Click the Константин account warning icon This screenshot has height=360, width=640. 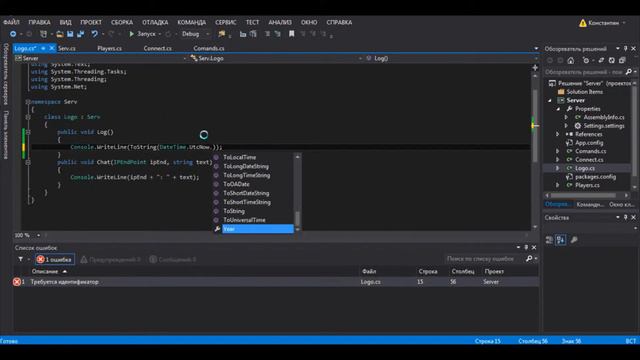coord(582,23)
